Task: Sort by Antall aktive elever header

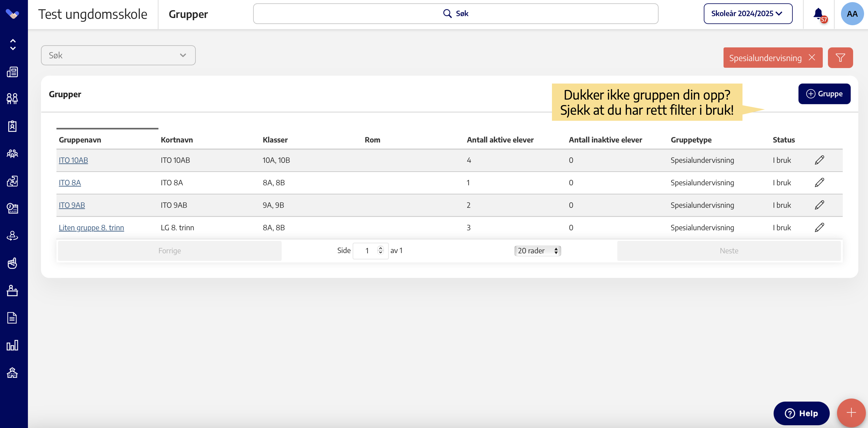Action: [x=500, y=140]
